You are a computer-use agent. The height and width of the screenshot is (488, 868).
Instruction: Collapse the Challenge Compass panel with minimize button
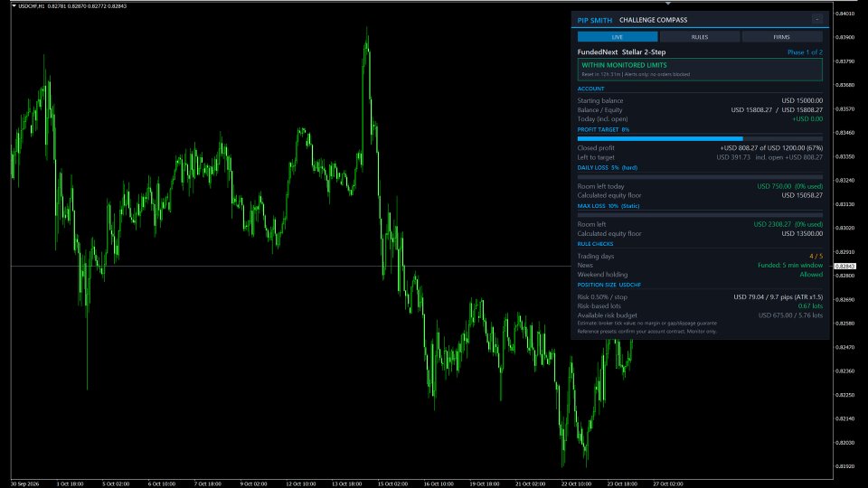tap(817, 19)
